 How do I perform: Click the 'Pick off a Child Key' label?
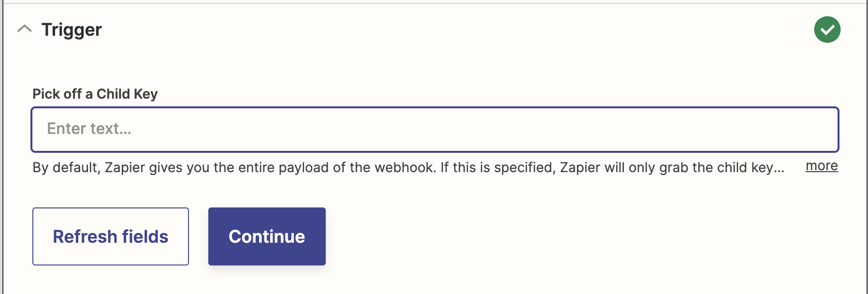click(x=95, y=94)
